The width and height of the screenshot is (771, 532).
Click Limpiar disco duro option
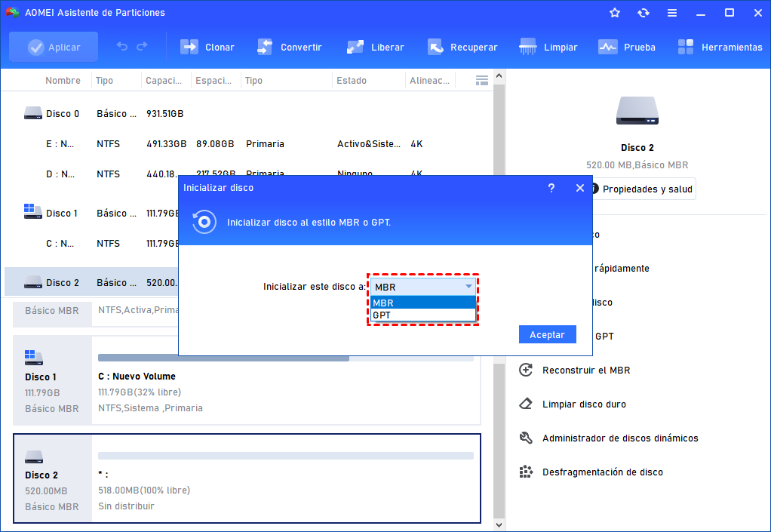point(584,404)
